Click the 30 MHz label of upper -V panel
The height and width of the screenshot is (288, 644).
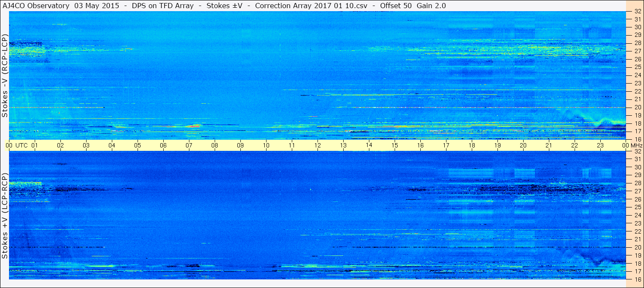coord(637,27)
